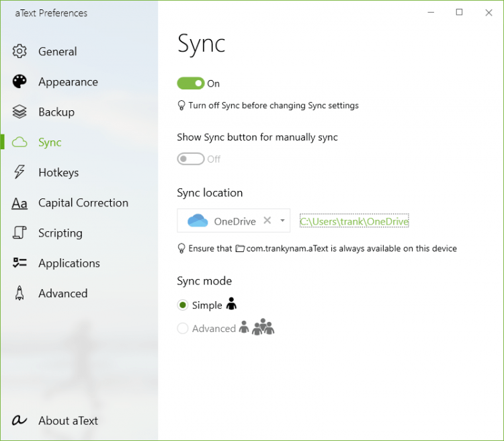Click the Capital Correction Aa icon
Viewport: 504px width, 441px height.
click(19, 203)
